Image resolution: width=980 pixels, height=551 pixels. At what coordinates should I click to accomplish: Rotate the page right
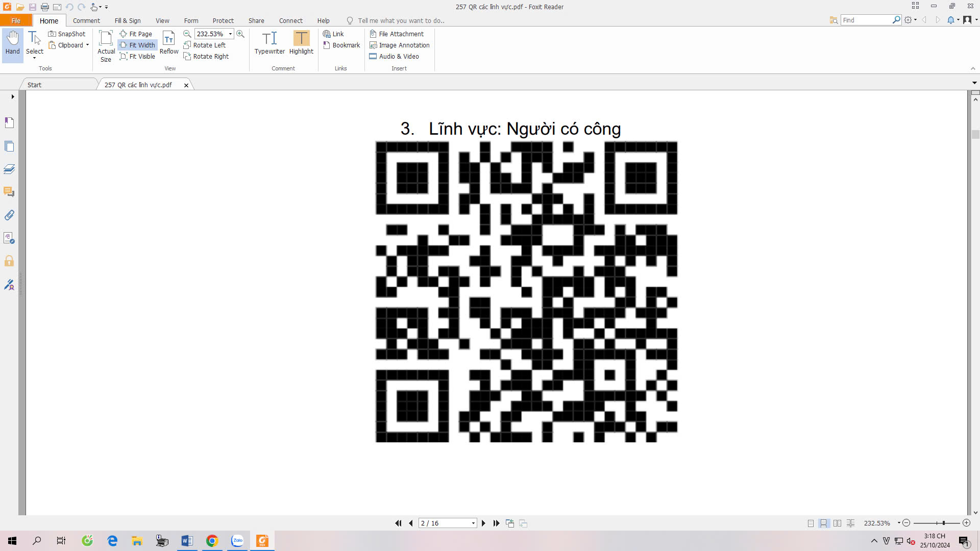pos(206,56)
